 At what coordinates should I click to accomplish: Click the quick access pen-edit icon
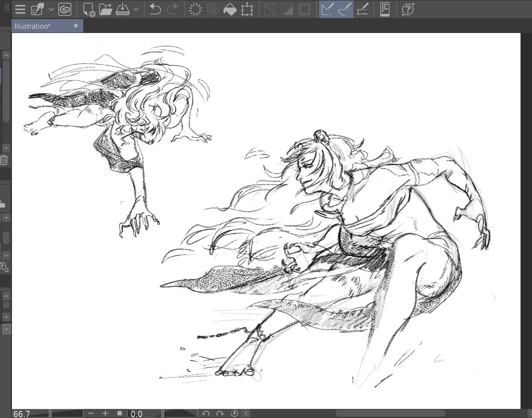(x=37, y=9)
